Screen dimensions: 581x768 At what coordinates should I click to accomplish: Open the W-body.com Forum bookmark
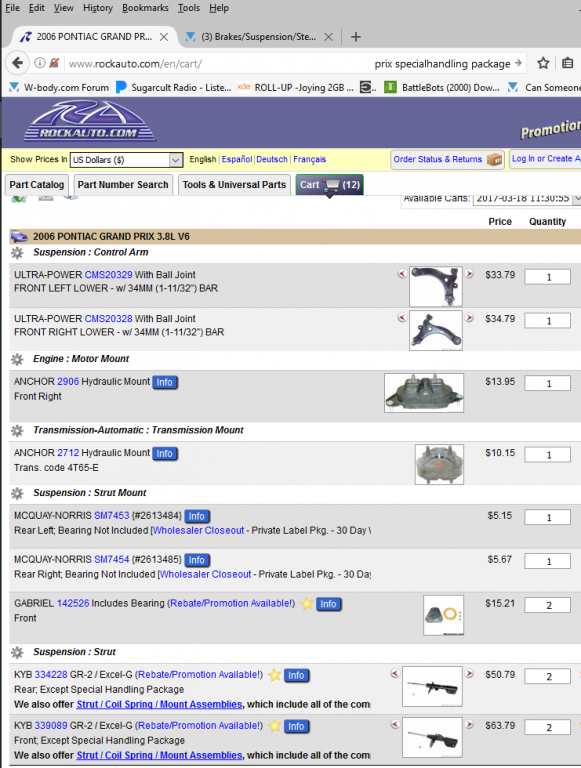click(59, 88)
